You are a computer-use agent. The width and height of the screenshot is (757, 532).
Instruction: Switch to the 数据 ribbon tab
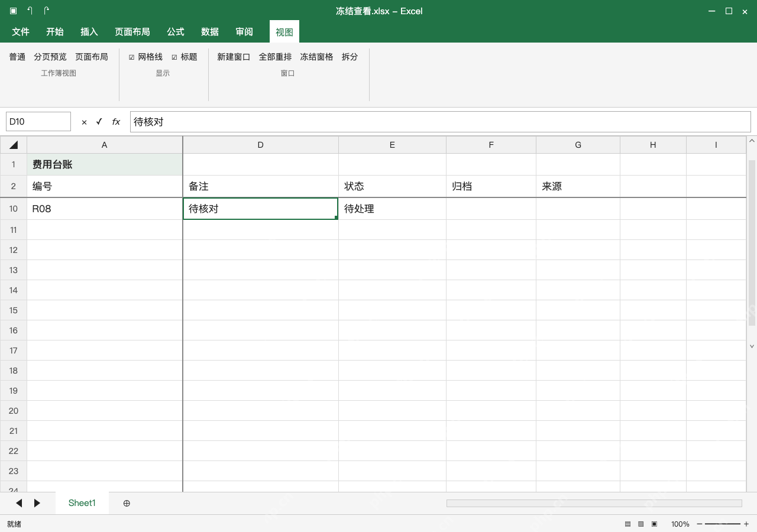click(210, 32)
